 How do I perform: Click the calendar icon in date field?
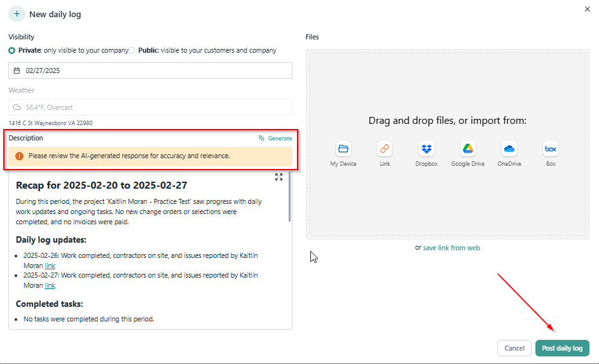tap(17, 71)
